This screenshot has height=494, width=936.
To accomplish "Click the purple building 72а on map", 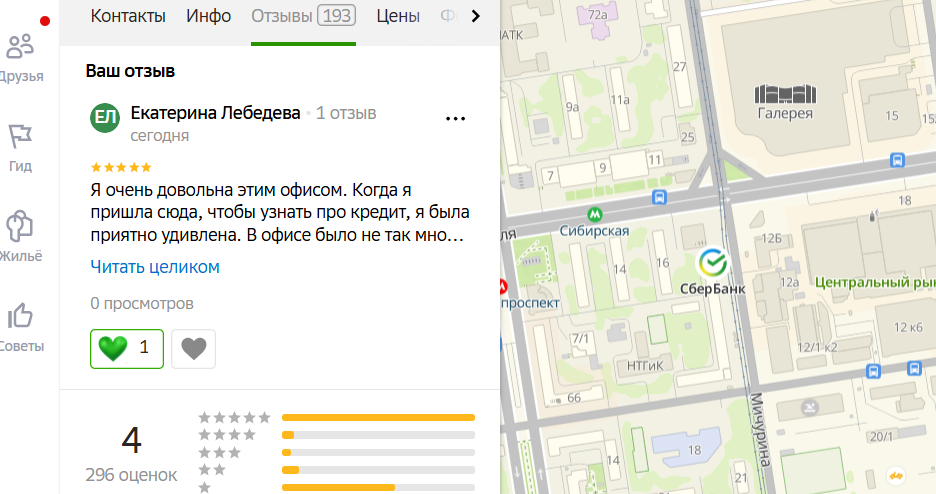I will [597, 18].
